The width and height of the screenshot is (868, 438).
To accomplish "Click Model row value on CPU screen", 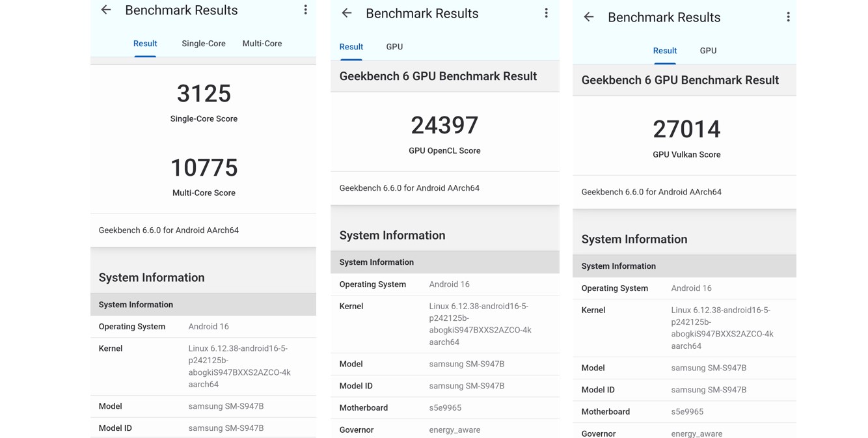I will (226, 406).
